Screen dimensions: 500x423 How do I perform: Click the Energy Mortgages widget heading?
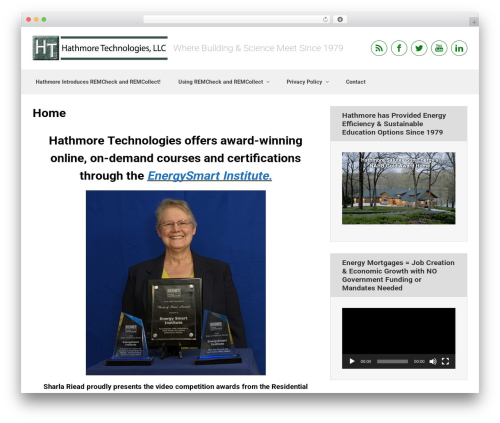click(398, 275)
